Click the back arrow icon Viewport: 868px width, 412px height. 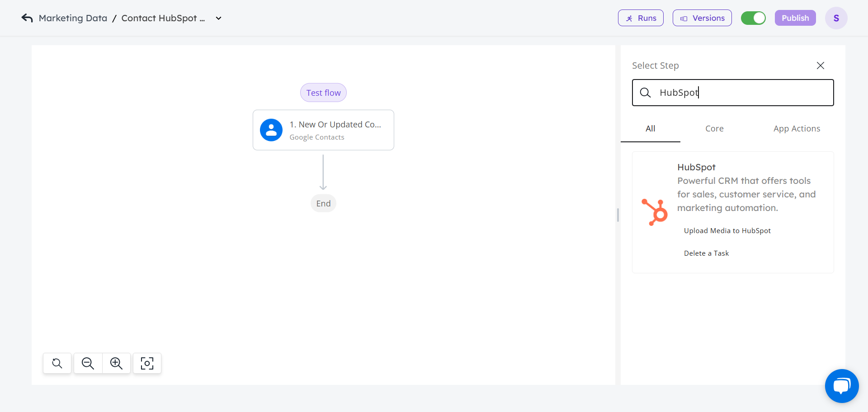pos(27,18)
